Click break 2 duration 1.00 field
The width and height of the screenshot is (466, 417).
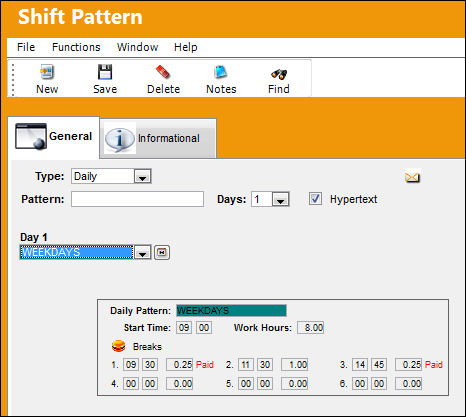[294, 364]
